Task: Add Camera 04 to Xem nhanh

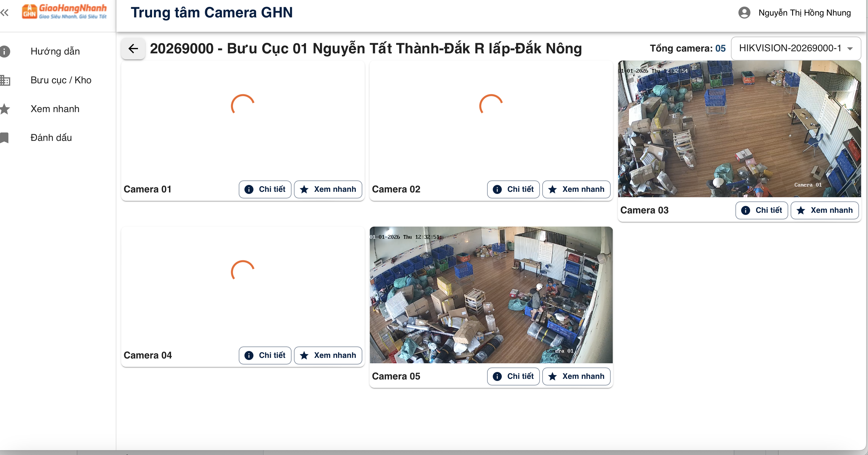Action: coord(328,355)
